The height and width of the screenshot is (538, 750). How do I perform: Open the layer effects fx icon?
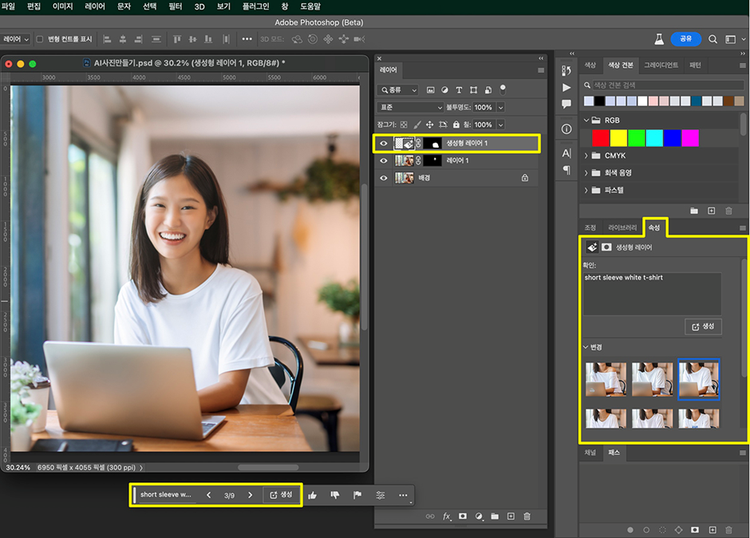(447, 516)
